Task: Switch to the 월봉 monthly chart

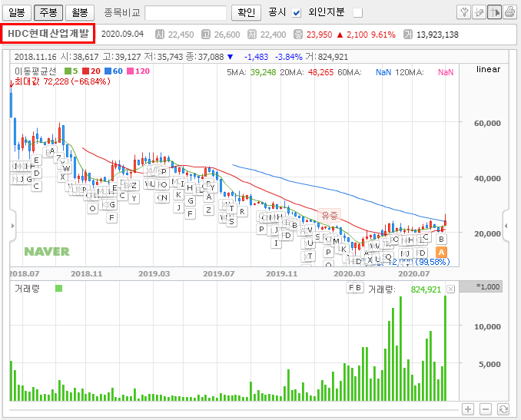Action: (80, 12)
